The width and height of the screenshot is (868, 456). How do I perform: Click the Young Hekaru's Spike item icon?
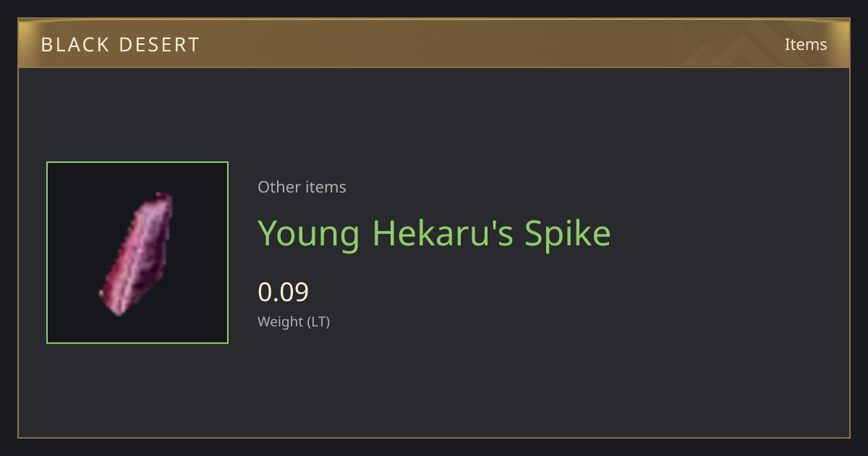point(137,253)
